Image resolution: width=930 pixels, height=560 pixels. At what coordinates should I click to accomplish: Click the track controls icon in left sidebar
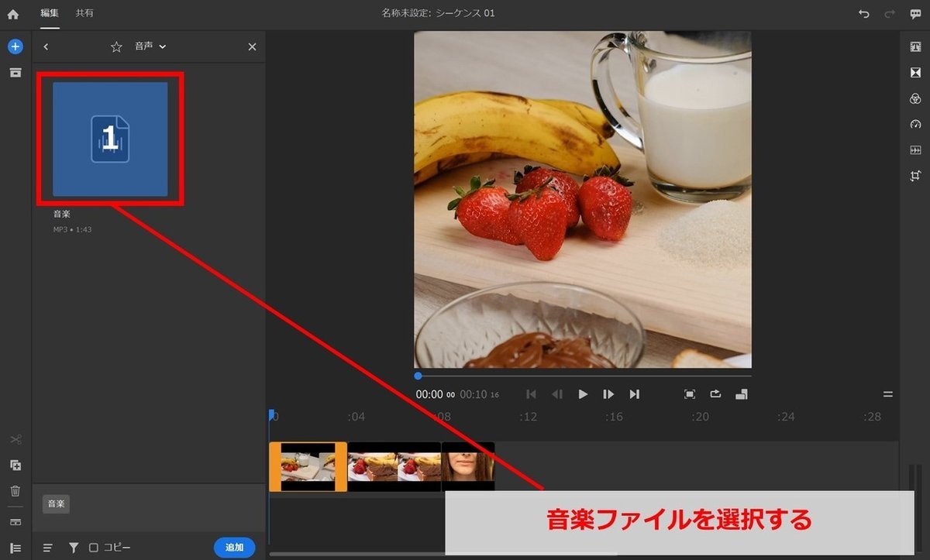[15, 521]
